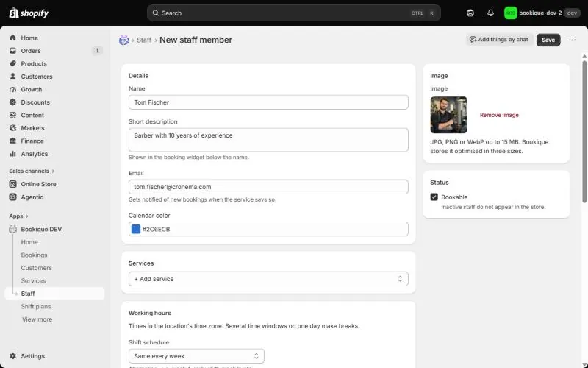The height and width of the screenshot is (368, 588).
Task: Click Add things by chat button
Action: tap(499, 40)
